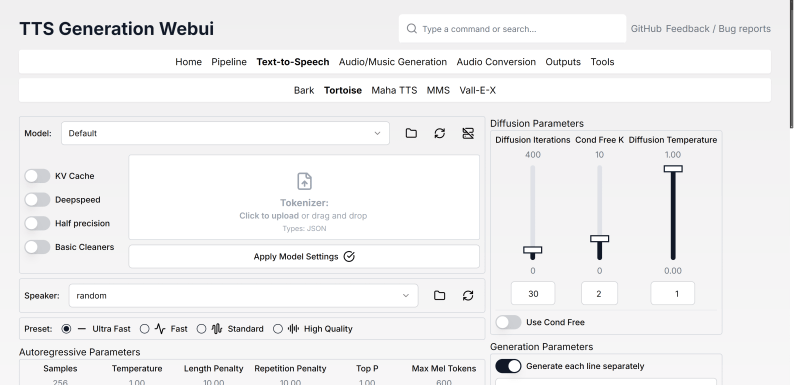This screenshot has width=800, height=385.
Task: Open the Maha TTS sub-tab
Action: (394, 90)
